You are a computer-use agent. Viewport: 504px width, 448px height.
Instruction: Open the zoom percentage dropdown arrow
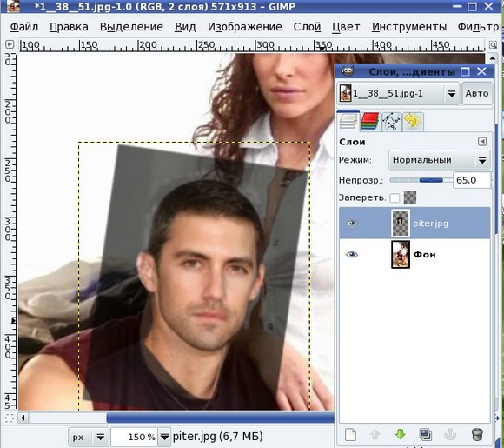(x=164, y=437)
